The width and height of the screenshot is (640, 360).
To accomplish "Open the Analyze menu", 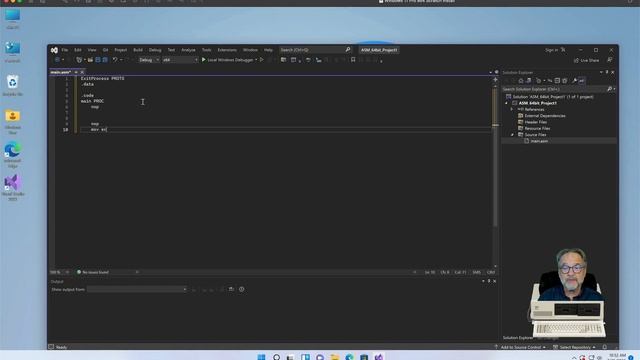I will pos(188,50).
